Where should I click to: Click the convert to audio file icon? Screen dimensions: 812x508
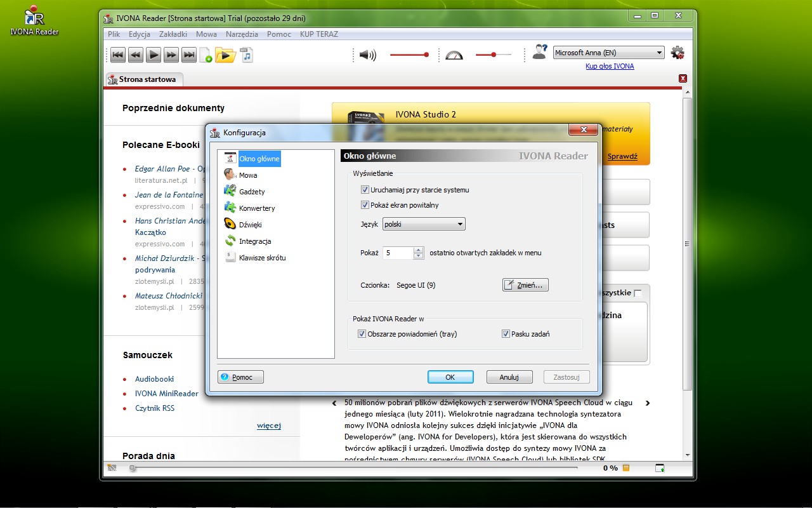(x=246, y=55)
